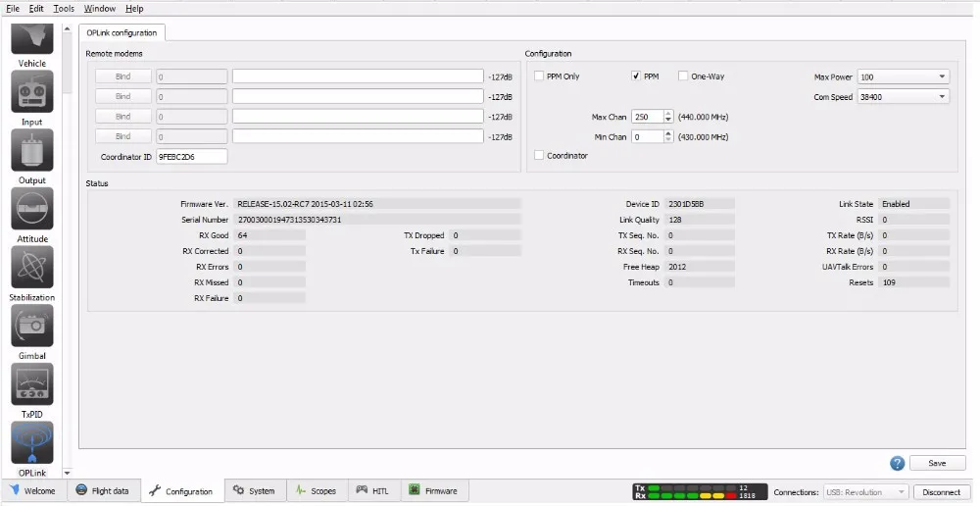Tick the Coordinator checkbox

coord(539,156)
